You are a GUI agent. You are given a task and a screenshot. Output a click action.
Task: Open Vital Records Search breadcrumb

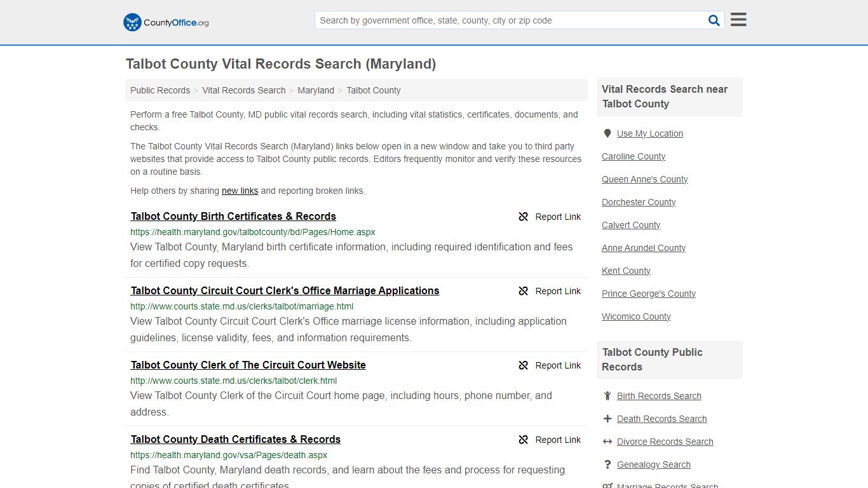pyautogui.click(x=244, y=90)
